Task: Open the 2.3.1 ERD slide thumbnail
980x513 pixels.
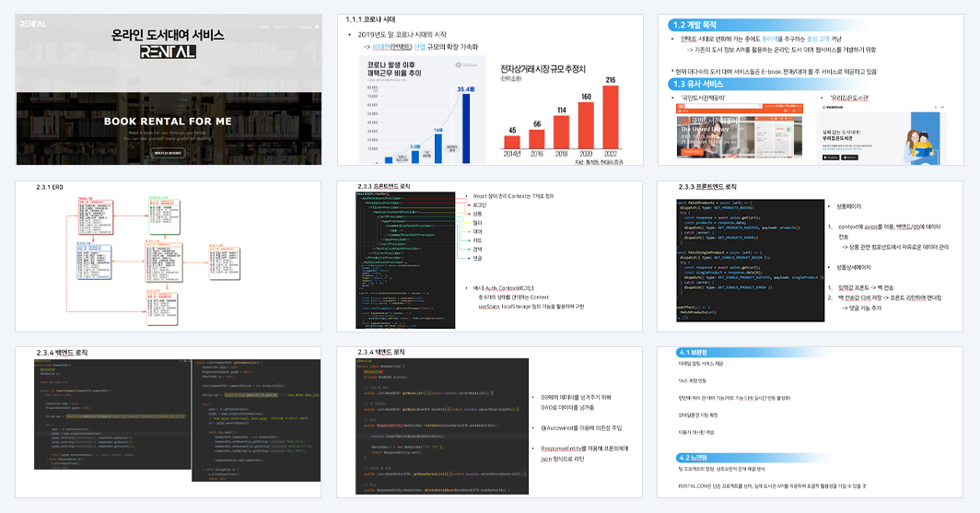Action: point(169,256)
